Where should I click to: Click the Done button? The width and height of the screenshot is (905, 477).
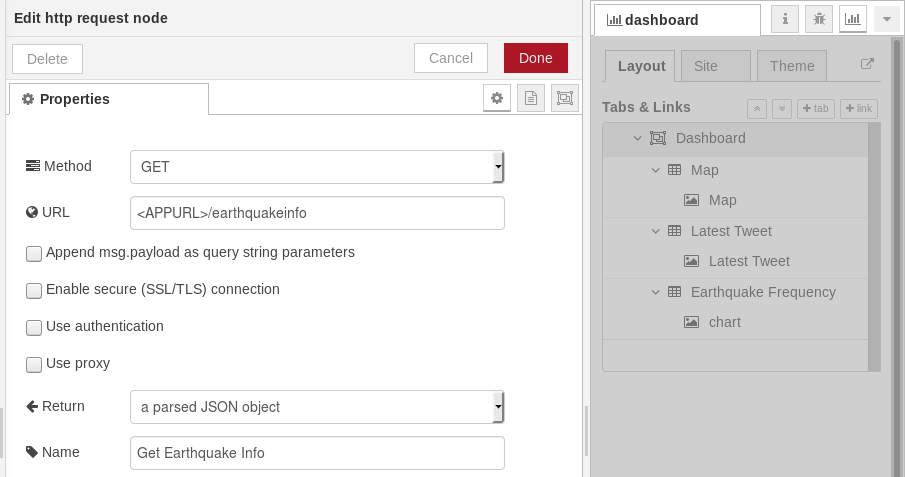click(x=536, y=58)
